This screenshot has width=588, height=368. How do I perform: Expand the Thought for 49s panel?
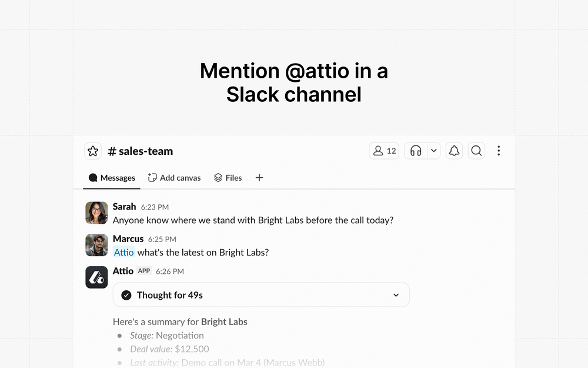tap(261, 295)
